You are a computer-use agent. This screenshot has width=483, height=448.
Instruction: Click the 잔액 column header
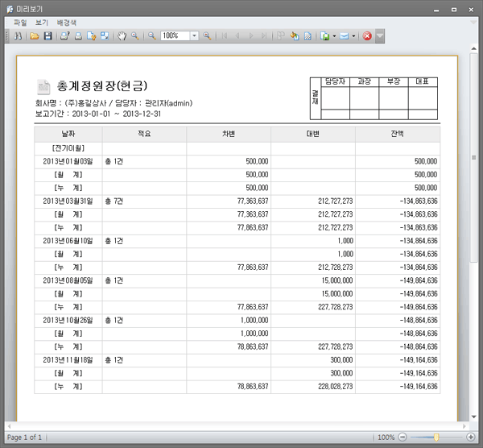398,134
